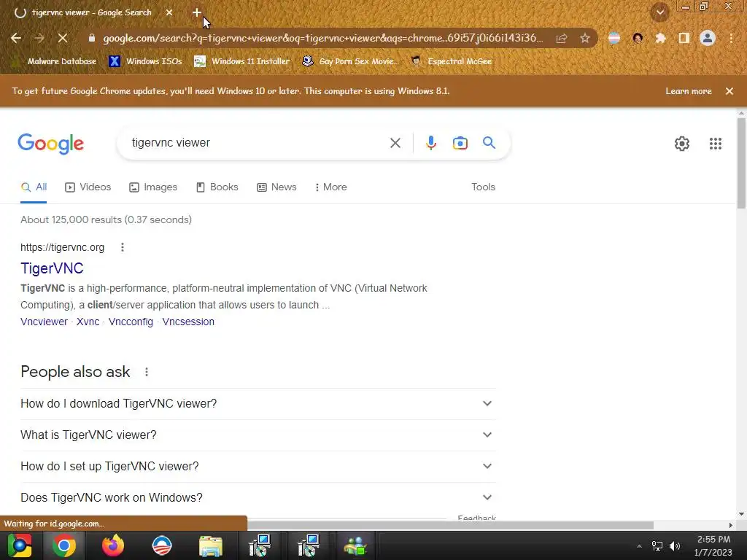Open the Malware Database bookmark

54,61
